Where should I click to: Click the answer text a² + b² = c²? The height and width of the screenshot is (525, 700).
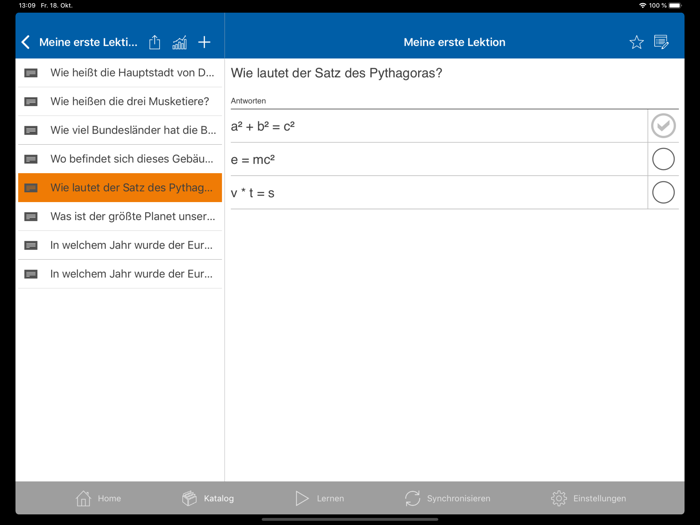[x=262, y=127]
